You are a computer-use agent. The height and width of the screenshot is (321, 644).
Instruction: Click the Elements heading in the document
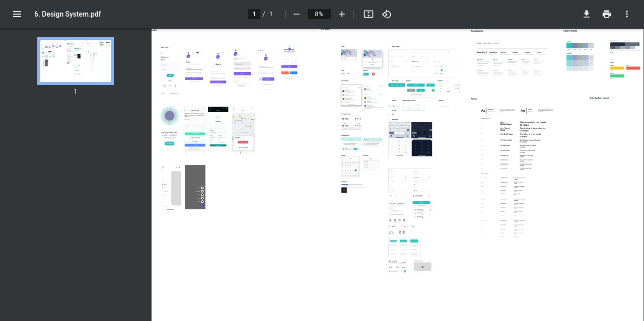tap(326, 29)
